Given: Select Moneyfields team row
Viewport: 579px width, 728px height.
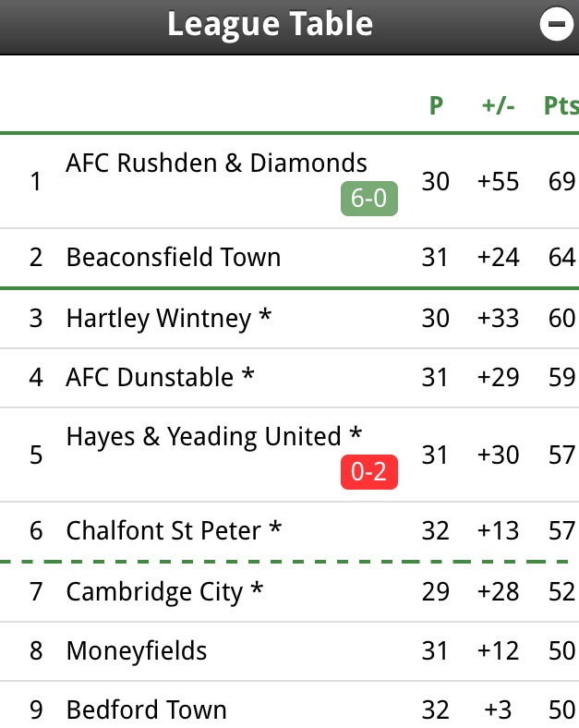Looking at the screenshot, I should click(137, 651).
